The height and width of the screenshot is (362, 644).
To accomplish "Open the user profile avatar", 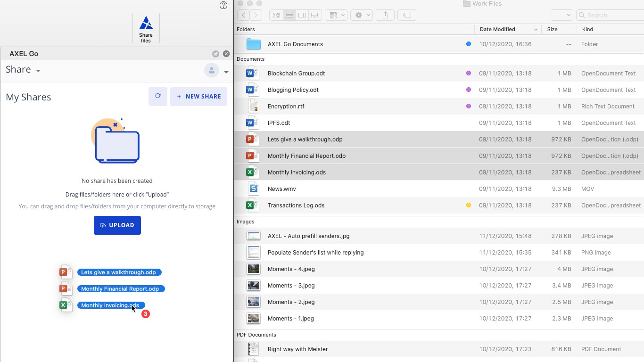I will click(212, 70).
